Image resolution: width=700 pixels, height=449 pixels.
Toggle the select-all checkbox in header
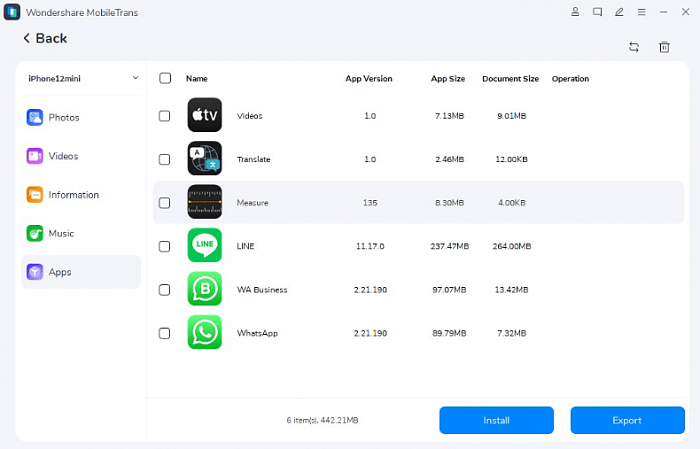(165, 78)
